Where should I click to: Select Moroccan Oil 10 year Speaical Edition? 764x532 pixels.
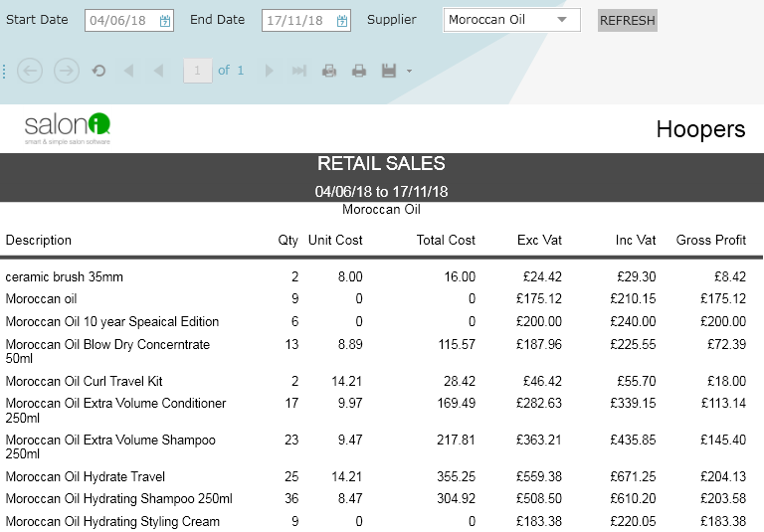click(x=112, y=321)
